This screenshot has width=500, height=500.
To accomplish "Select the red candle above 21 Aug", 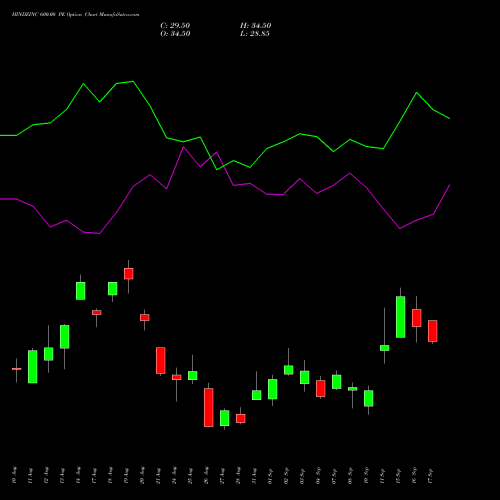I will (161, 361).
